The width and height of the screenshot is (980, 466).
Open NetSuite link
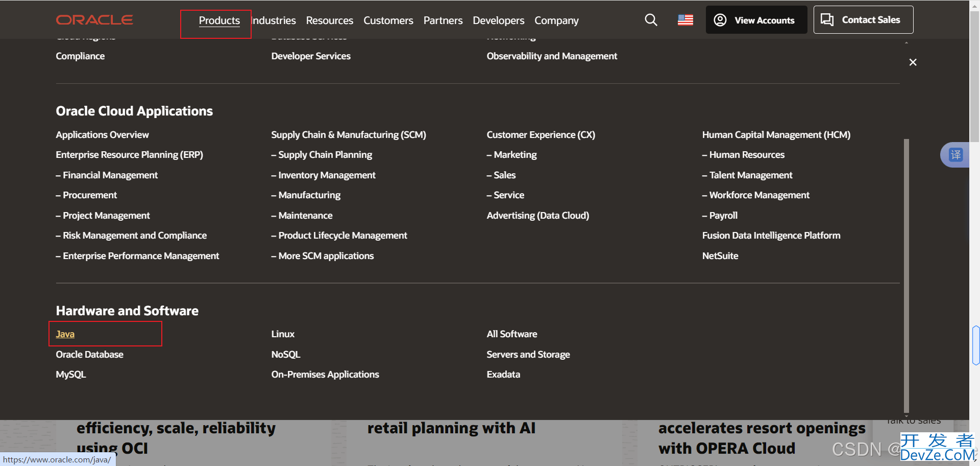click(720, 256)
